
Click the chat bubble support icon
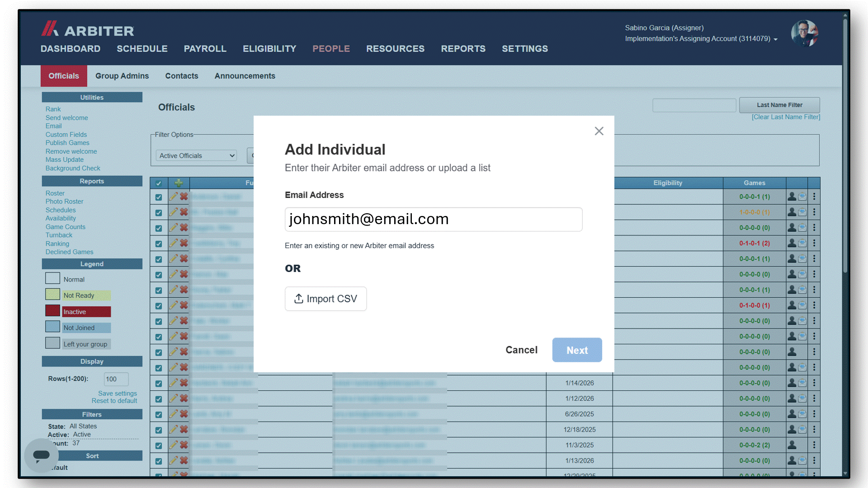pos(41,455)
